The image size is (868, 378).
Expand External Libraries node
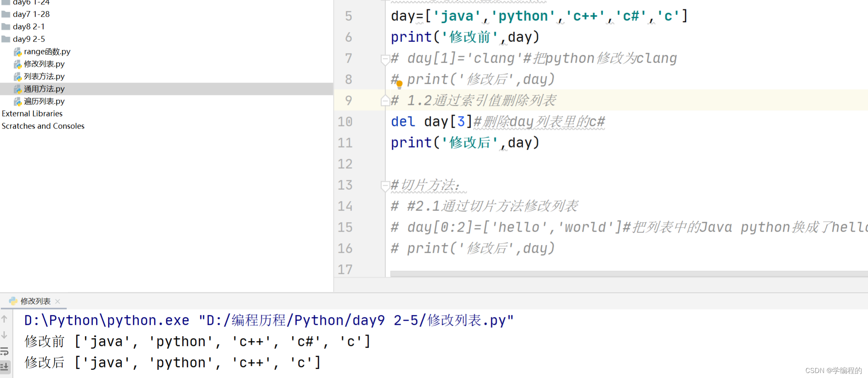pyautogui.click(x=32, y=114)
